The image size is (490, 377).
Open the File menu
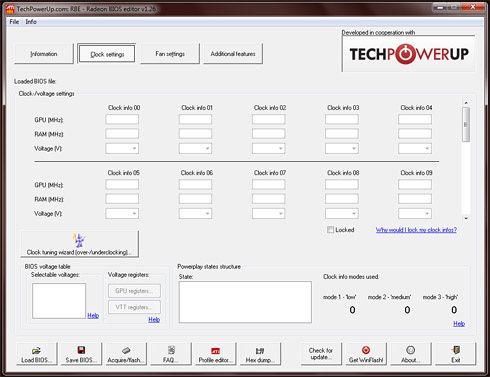coord(14,22)
